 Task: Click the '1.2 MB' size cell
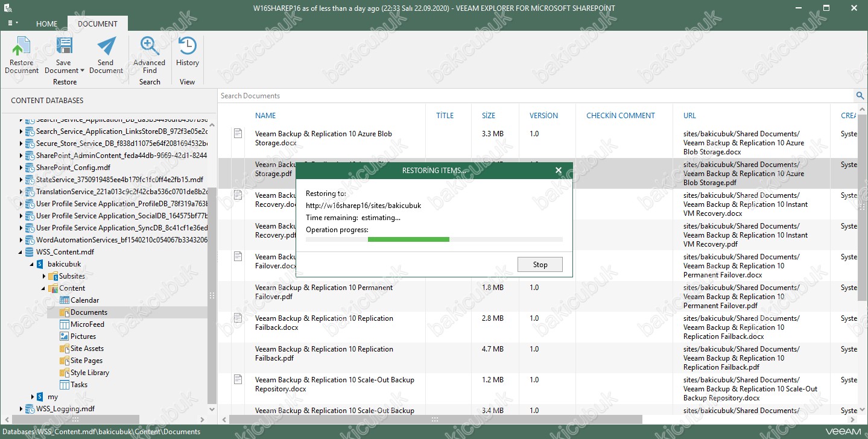492,380
